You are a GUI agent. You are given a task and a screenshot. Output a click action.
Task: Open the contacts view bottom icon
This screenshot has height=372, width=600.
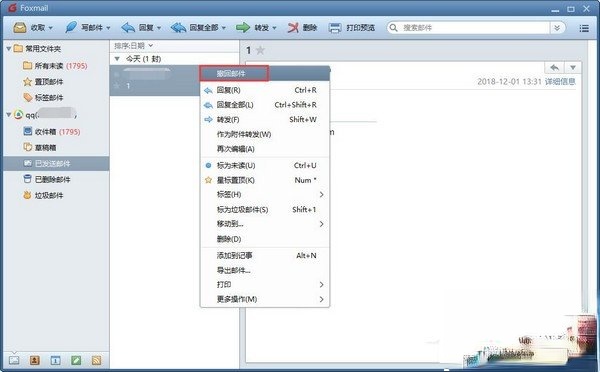pyautogui.click(x=35, y=360)
